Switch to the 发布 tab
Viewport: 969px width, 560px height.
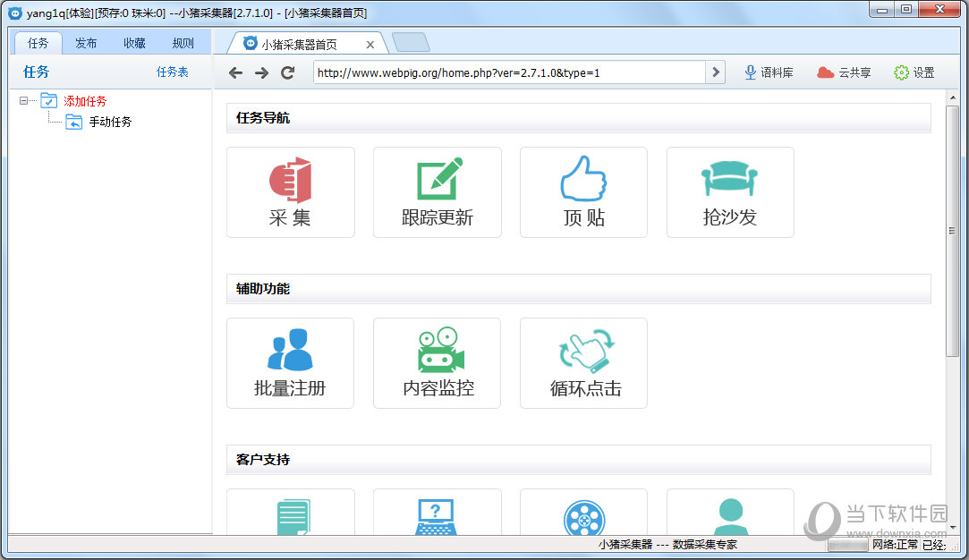(86, 43)
